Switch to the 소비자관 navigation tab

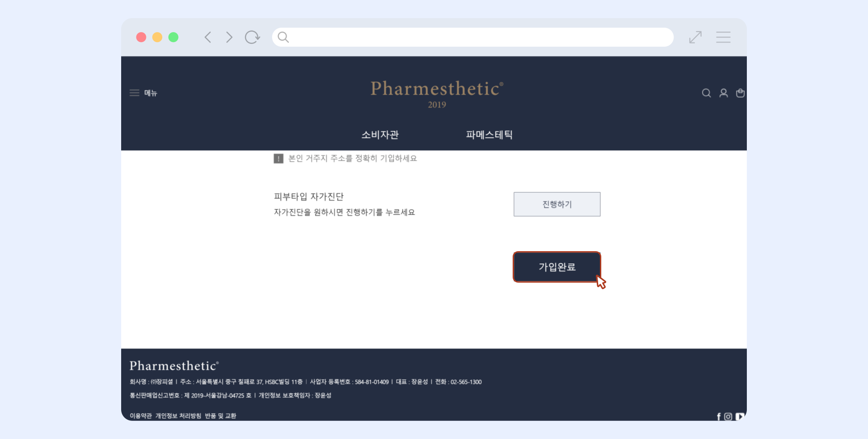[x=380, y=135]
